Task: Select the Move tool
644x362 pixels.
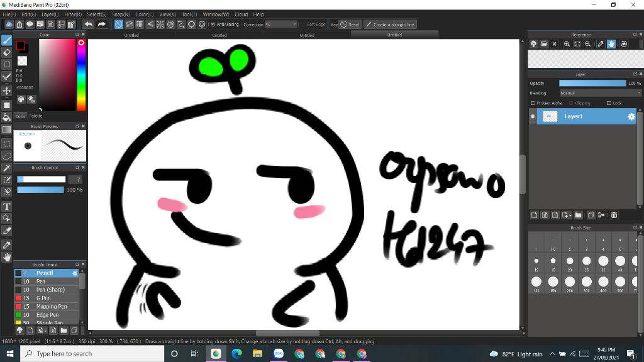Action: [6, 90]
